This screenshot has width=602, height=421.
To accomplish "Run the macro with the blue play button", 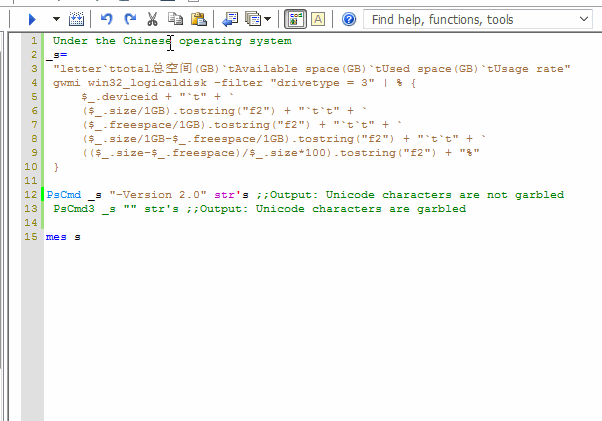I will pyautogui.click(x=32, y=19).
